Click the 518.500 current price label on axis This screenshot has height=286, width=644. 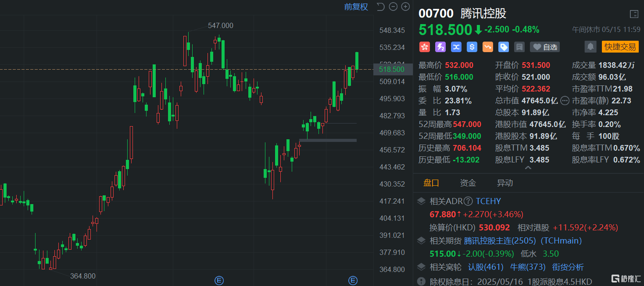tap(393, 69)
